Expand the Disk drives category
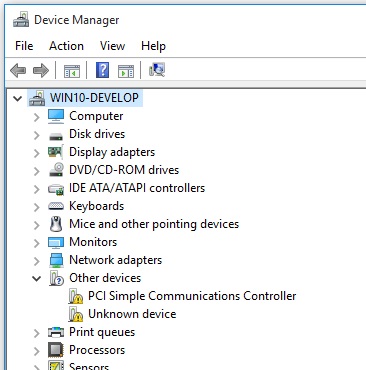 36,135
